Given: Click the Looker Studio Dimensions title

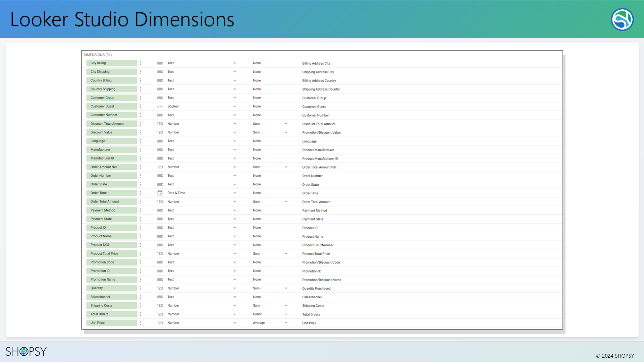Looking at the screenshot, I should tap(122, 19).
